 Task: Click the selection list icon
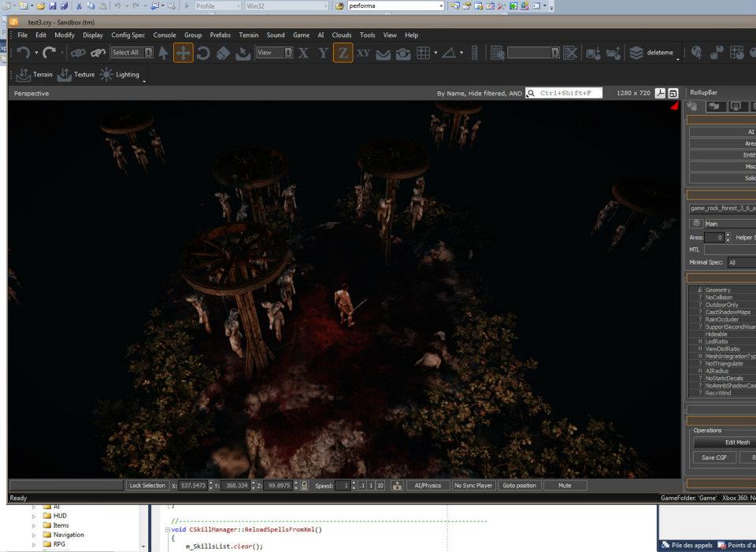[x=497, y=53]
